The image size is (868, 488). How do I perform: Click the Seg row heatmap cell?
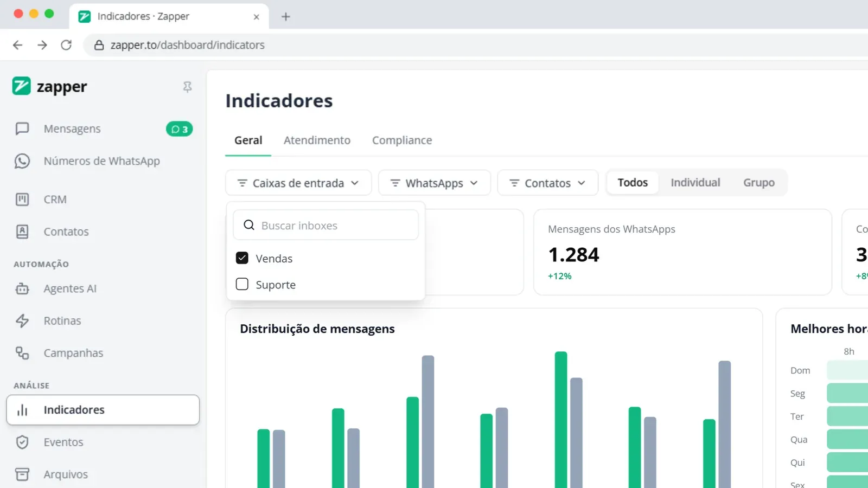pyautogui.click(x=847, y=393)
